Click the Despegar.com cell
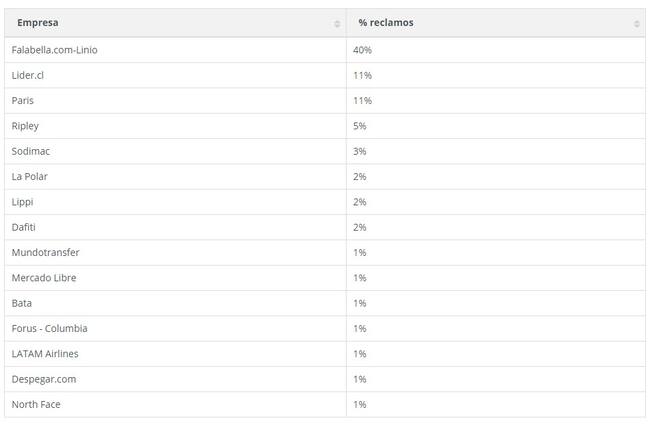 (x=43, y=379)
